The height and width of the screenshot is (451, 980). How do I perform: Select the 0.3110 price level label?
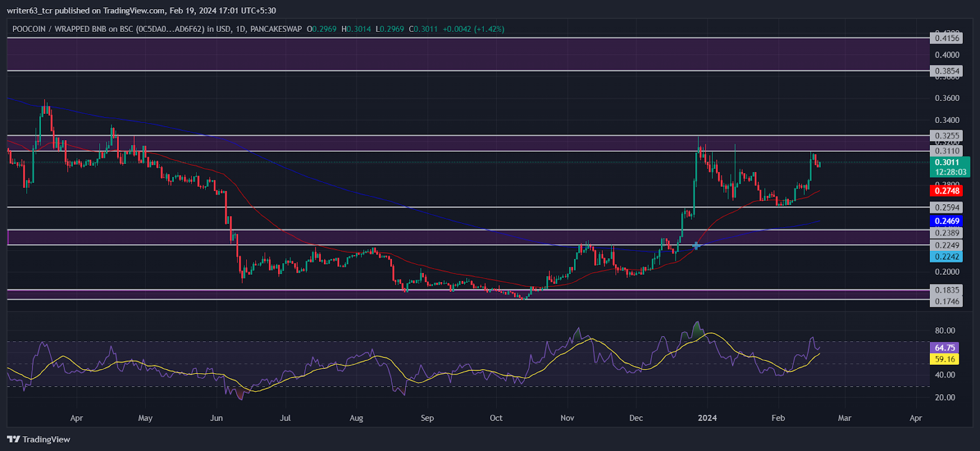point(947,151)
